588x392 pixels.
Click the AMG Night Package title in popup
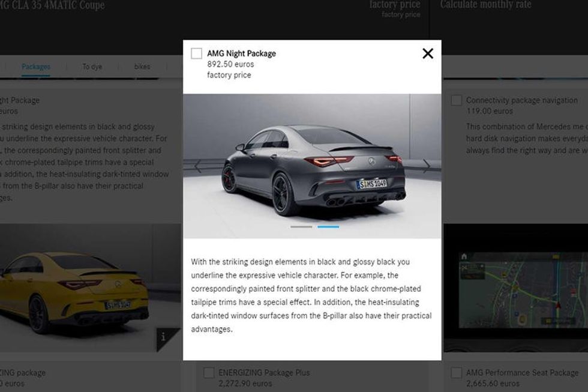coord(241,53)
